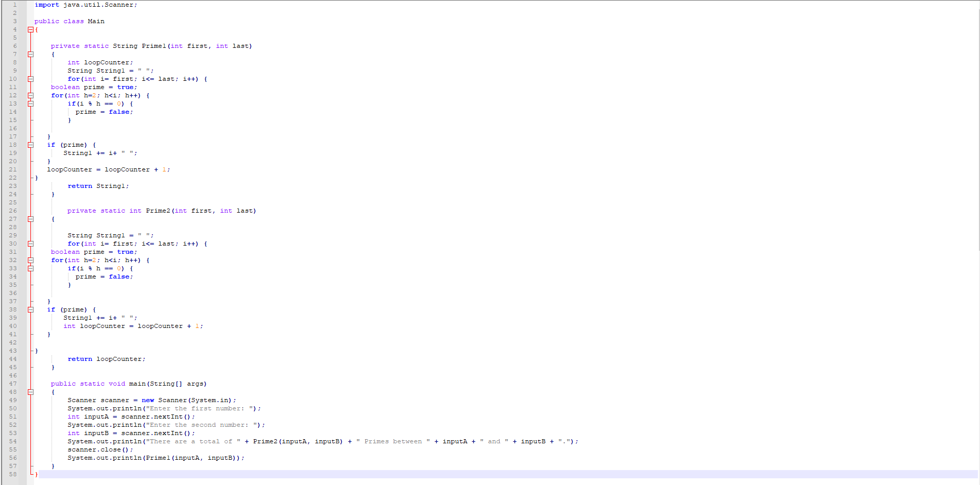Click the closing brace on line 58
This screenshot has height=485, width=980.
pyautogui.click(x=36, y=474)
